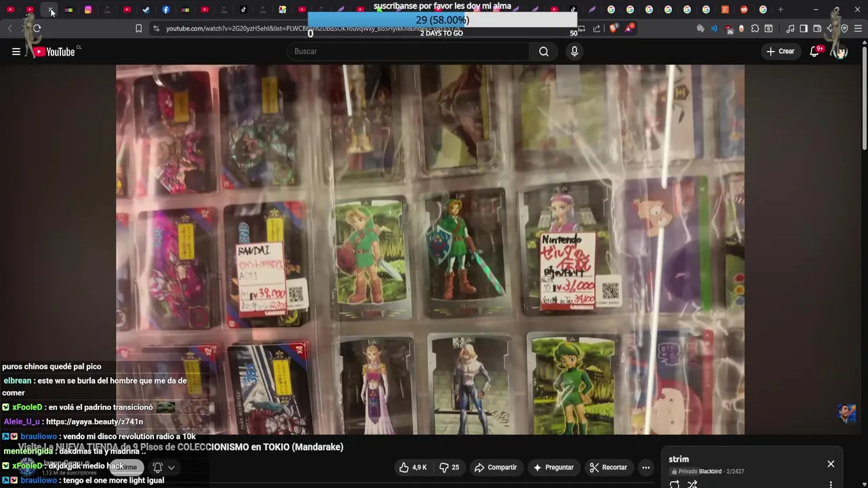Viewport: 868px width, 488px height.
Task: Switch to the first TikTok tab
Action: click(243, 9)
